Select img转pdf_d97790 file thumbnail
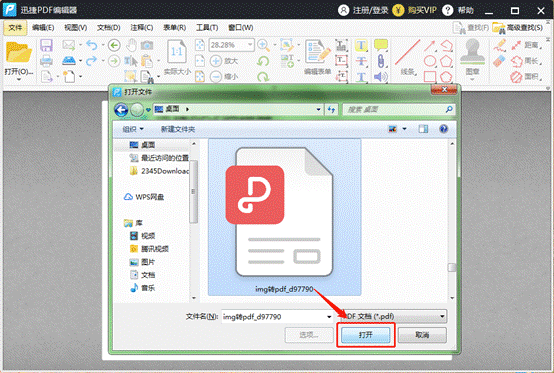 click(x=284, y=217)
